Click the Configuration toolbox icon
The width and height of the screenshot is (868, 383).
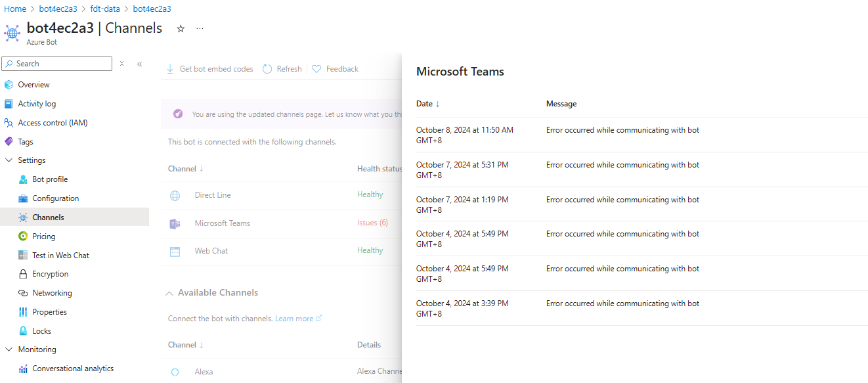click(23, 198)
